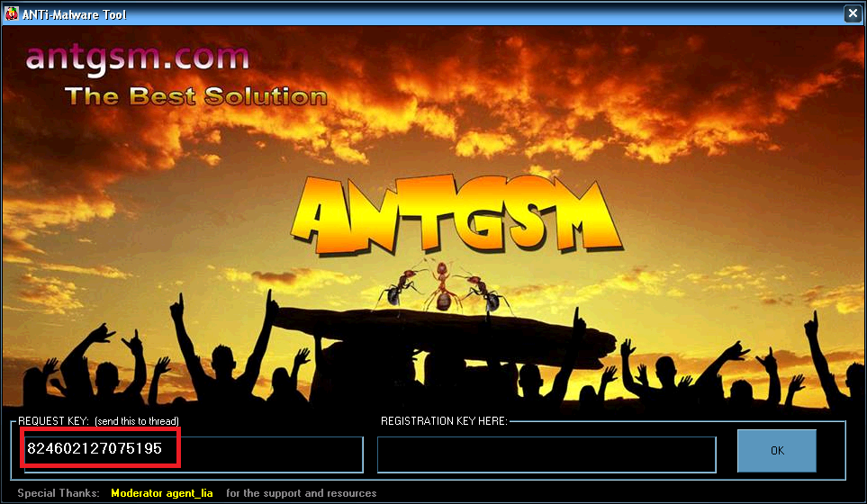Click the ANTi-Malware Tool title bar icon
867x504 pixels.
tap(11, 13)
